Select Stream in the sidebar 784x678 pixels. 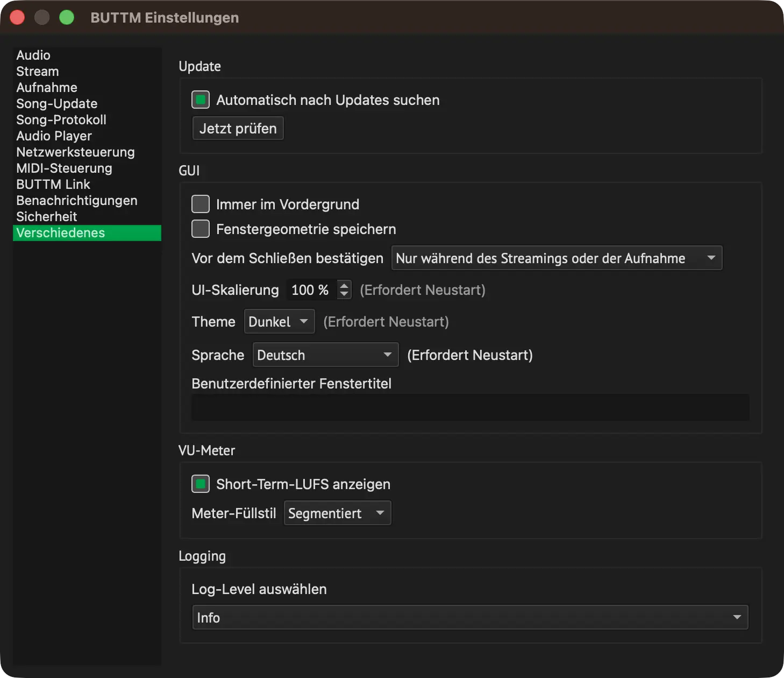87,72
